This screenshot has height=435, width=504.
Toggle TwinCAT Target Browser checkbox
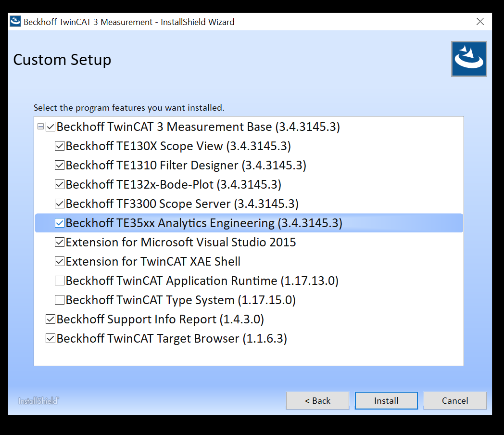50,339
